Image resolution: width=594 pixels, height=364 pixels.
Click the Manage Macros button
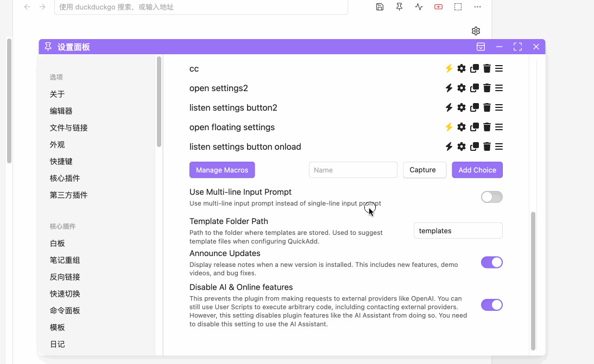(222, 170)
